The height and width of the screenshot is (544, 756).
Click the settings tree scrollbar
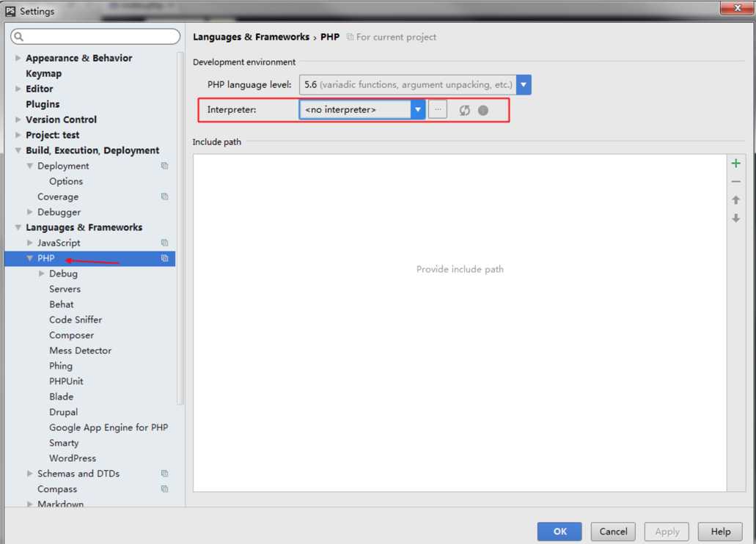click(x=180, y=228)
